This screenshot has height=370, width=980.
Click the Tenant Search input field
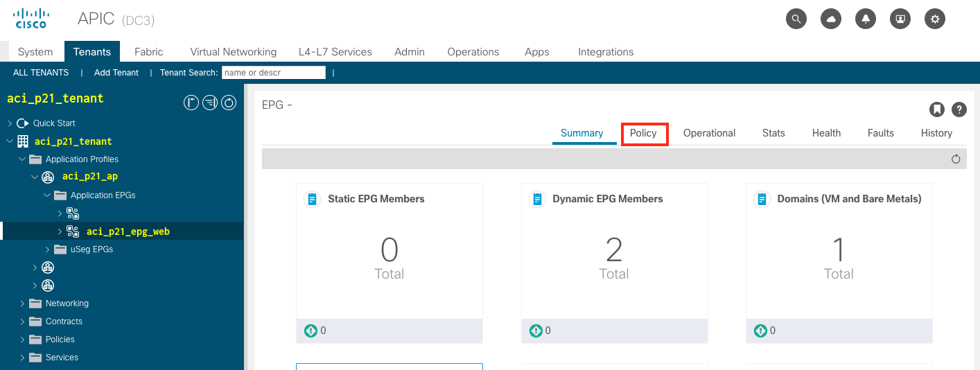click(273, 73)
